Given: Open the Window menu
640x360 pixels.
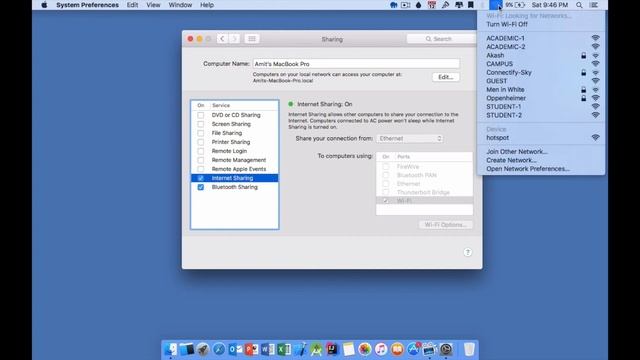Looking at the screenshot, I should pos(180,5).
